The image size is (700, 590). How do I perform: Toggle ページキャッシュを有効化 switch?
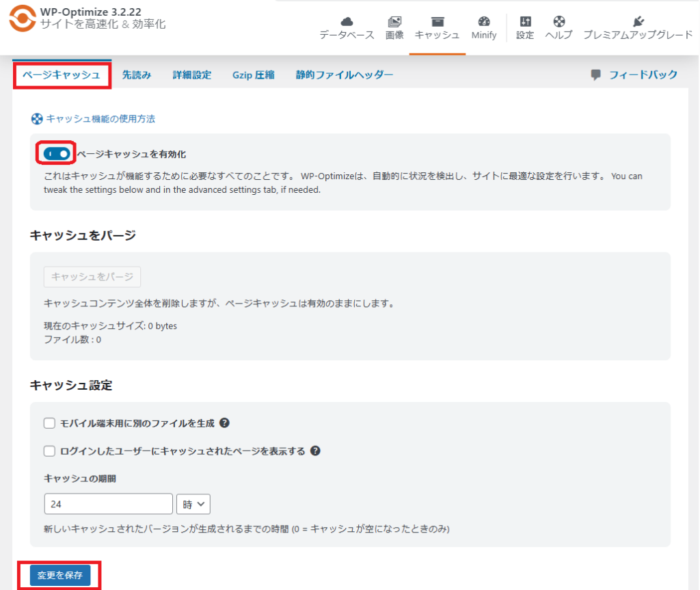pyautogui.click(x=57, y=154)
